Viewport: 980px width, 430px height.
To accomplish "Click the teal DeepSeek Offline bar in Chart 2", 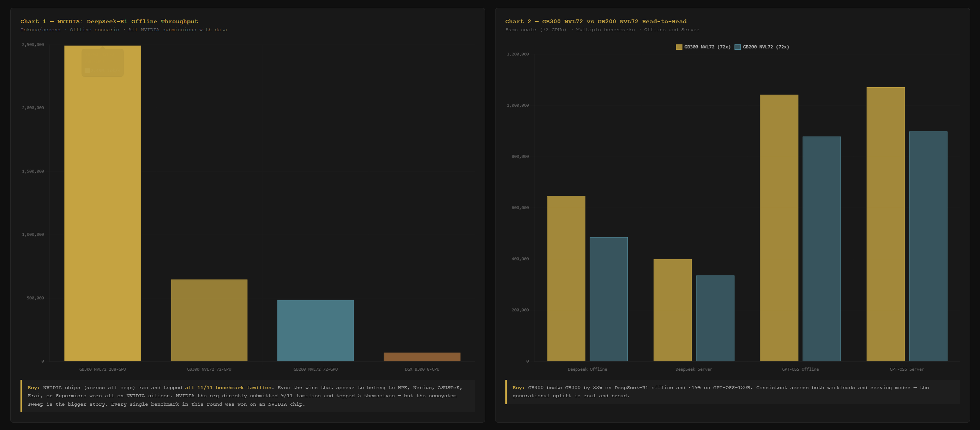I will 609,299.
